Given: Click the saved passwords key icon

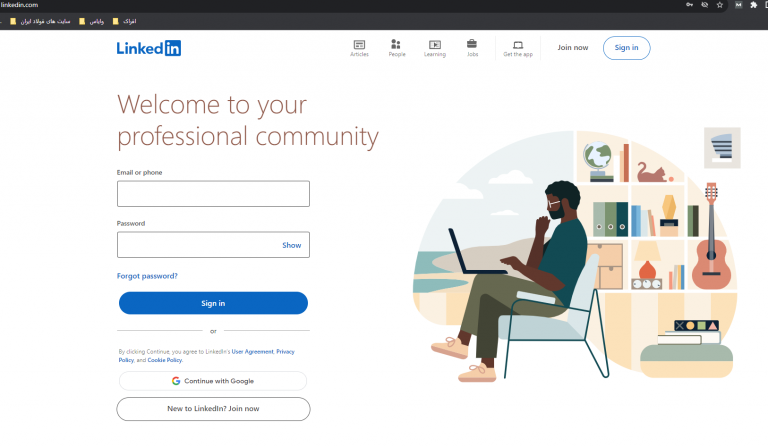Looking at the screenshot, I should click(689, 5).
